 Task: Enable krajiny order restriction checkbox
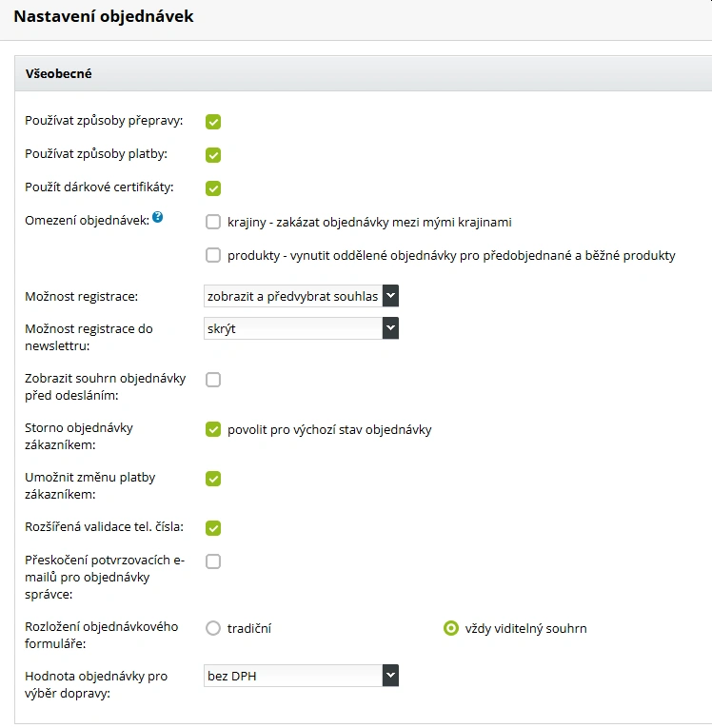coord(213,223)
